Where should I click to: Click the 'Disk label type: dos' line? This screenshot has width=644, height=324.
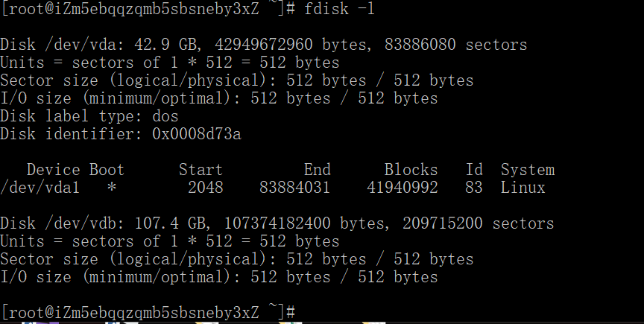89,116
